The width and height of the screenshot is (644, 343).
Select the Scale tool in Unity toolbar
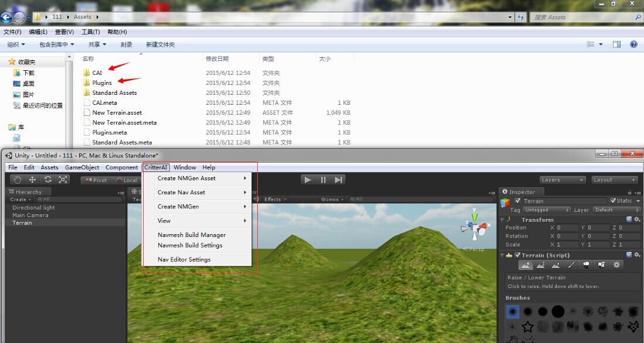click(63, 180)
